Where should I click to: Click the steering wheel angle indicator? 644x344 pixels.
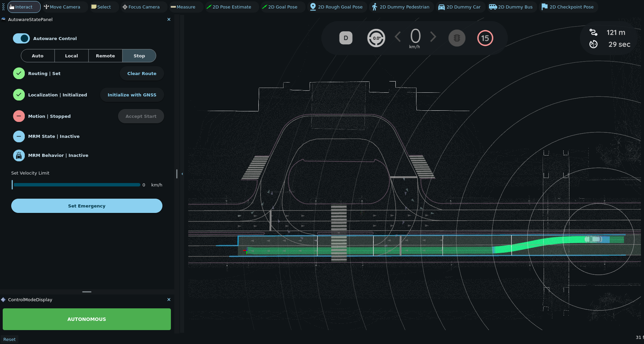click(x=376, y=38)
